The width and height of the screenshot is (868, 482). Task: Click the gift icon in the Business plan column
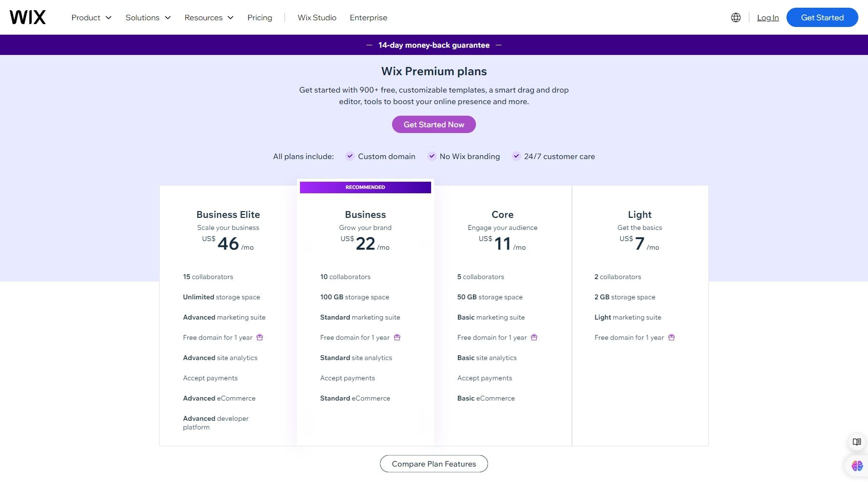(x=397, y=337)
